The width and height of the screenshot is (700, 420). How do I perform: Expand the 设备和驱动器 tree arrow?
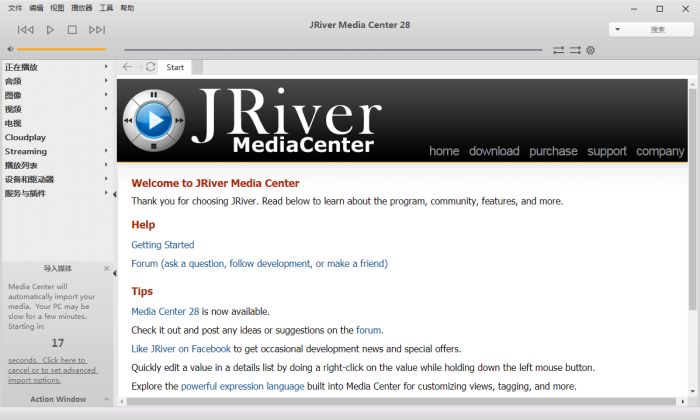point(106,179)
